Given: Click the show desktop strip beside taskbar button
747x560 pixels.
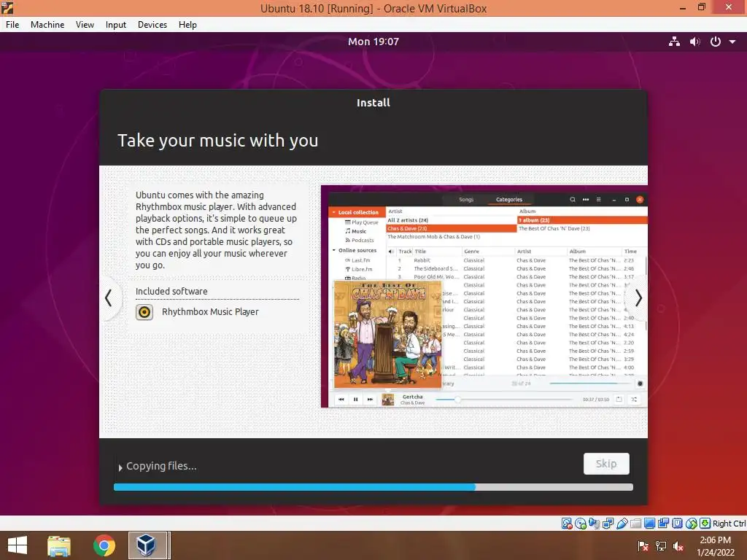Looking at the screenshot, I should tap(169, 545).
